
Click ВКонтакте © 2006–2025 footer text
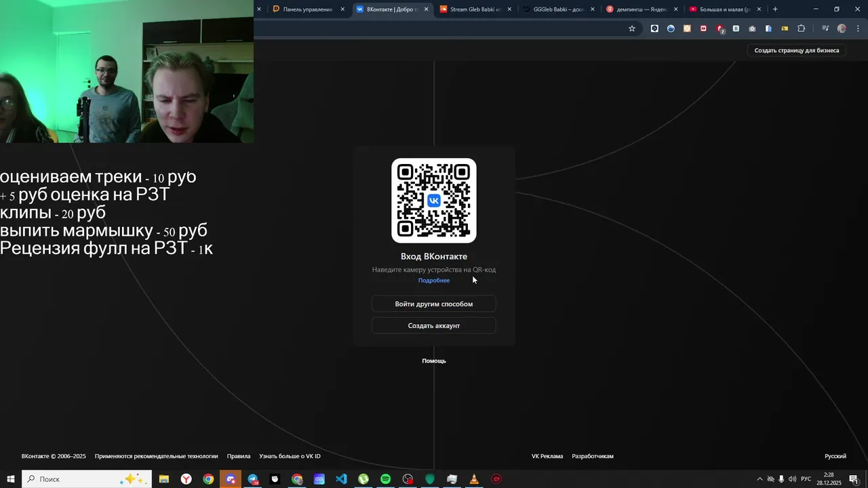click(54, 456)
